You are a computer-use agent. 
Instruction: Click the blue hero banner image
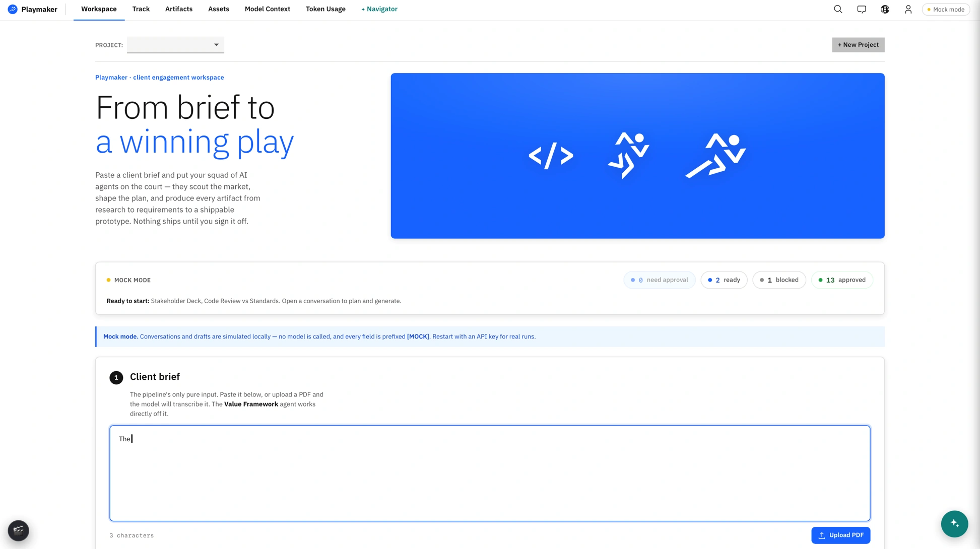pos(637,156)
